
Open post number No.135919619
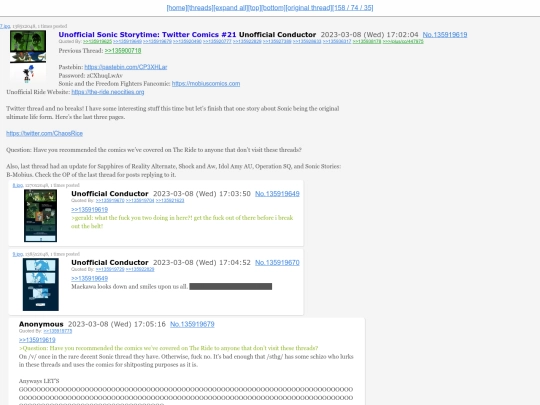(x=445, y=35)
